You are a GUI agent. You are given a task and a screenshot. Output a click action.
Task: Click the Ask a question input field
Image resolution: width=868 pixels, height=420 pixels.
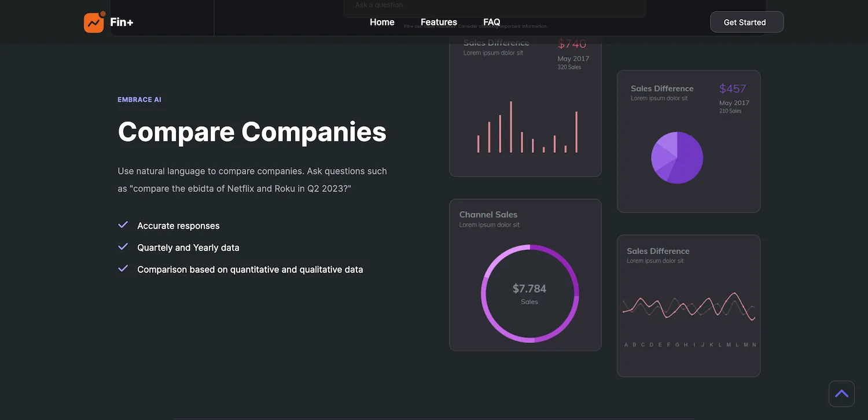pos(495,6)
